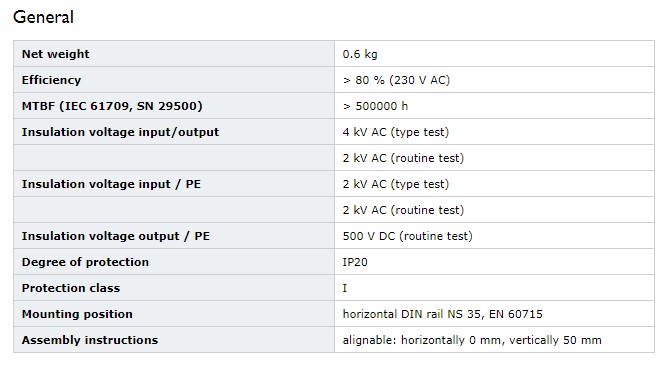
Task: Select the MTBF (IEC 61709, SN 29500) label
Action: coord(112,106)
